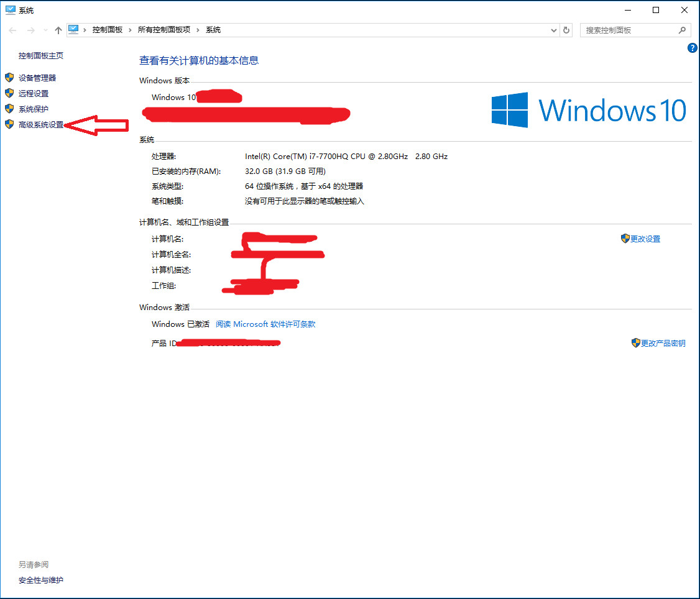Click the 更改设置 link

pyautogui.click(x=645, y=239)
